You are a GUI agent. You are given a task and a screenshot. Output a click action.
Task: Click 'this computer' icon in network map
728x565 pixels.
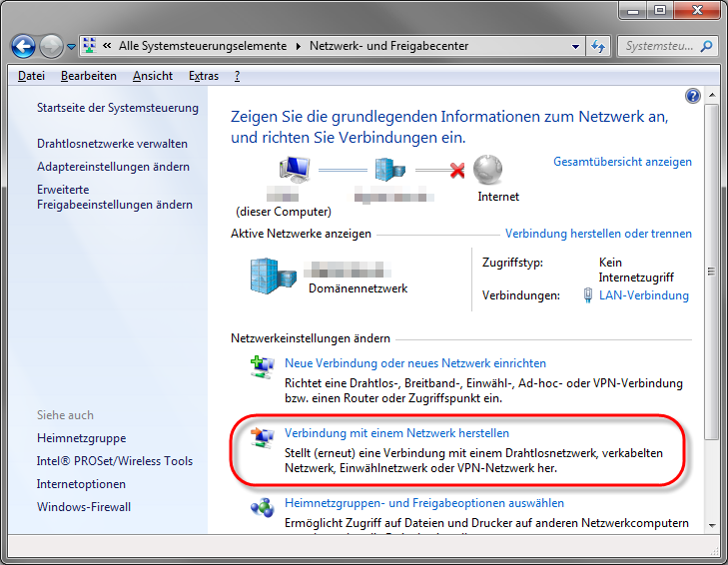pyautogui.click(x=296, y=171)
